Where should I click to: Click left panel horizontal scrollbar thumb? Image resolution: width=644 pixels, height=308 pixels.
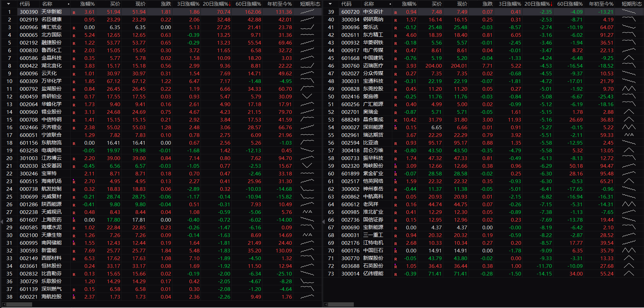click(x=19, y=304)
